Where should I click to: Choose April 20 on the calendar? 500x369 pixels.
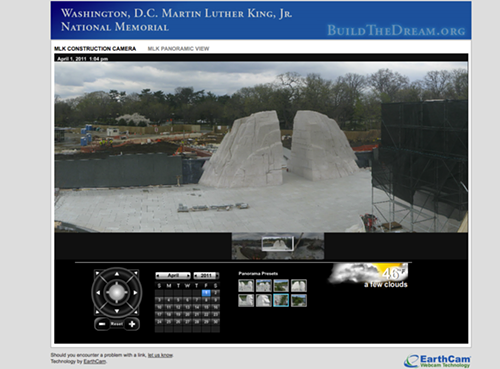[x=187, y=314]
